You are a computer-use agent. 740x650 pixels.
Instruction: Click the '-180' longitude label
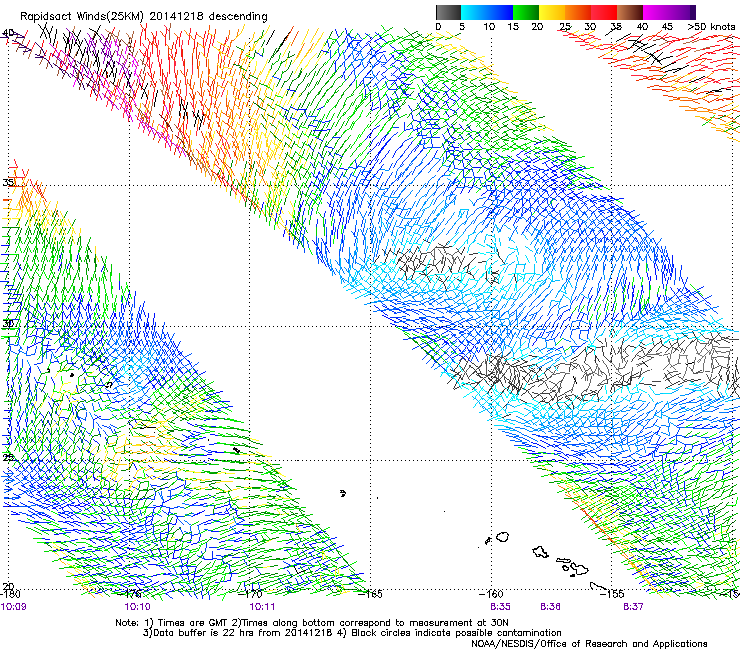click(x=10, y=594)
